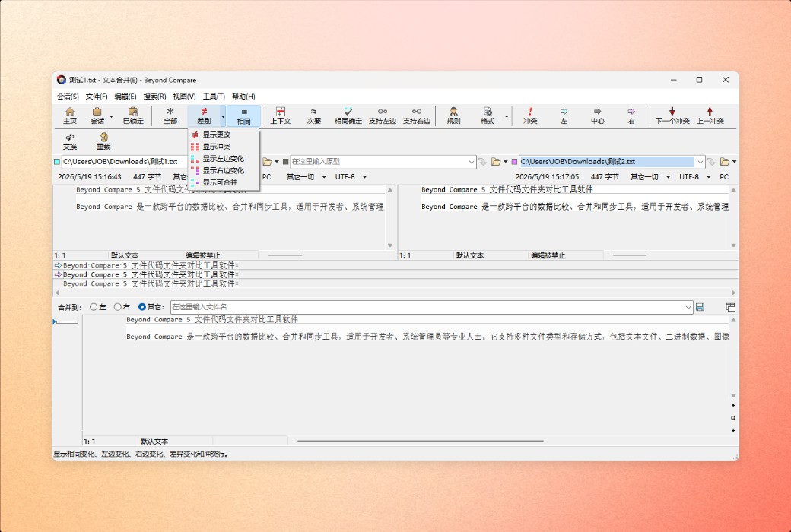Click the Beyond Compare title bar logo
The width and height of the screenshot is (791, 532).
(x=62, y=80)
